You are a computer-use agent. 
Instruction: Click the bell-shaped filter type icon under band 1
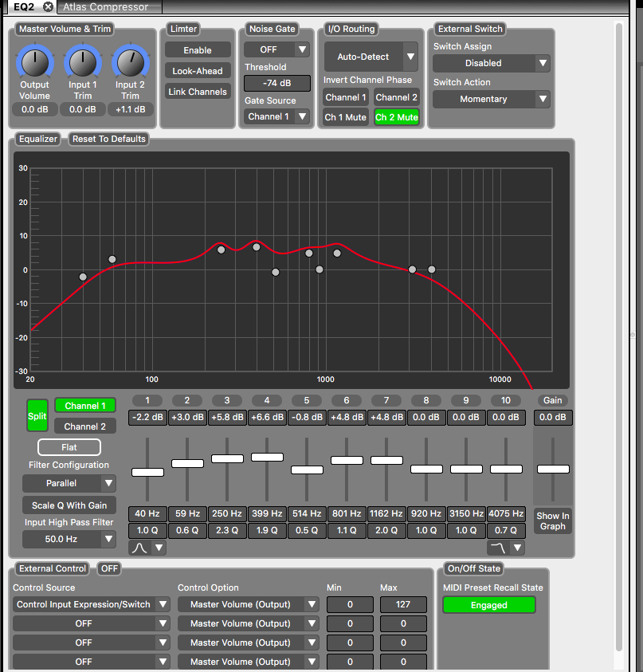139,548
